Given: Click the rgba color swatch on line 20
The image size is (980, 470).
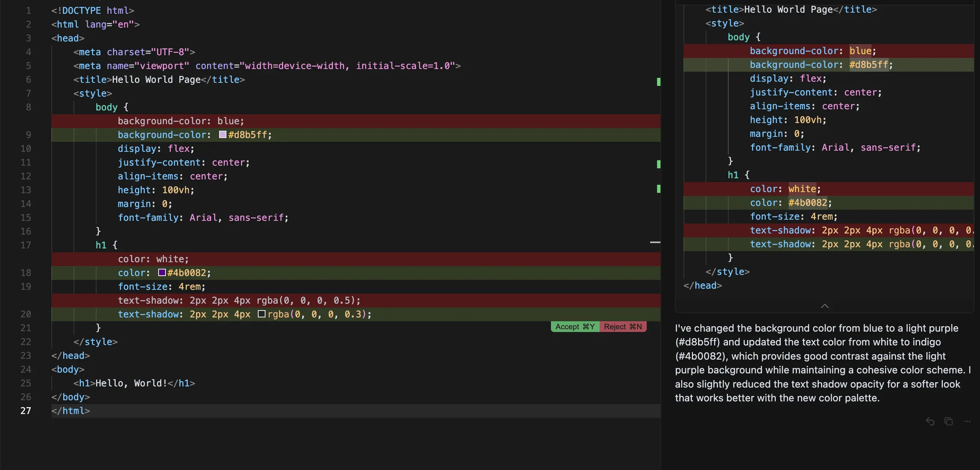Looking at the screenshot, I should [262, 314].
